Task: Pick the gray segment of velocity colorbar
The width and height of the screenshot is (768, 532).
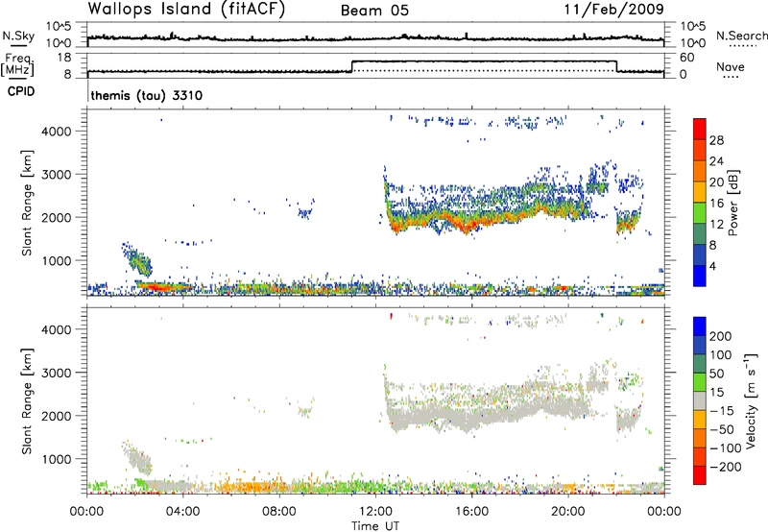Action: [x=700, y=401]
